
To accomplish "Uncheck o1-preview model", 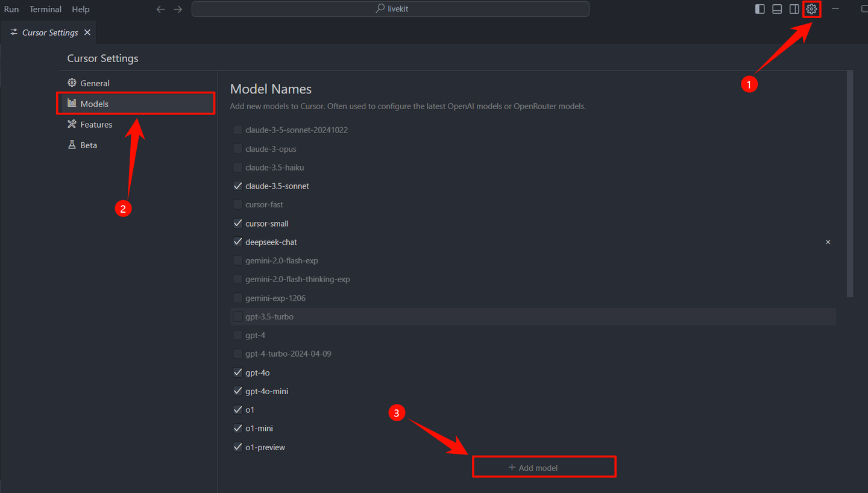I will [237, 447].
